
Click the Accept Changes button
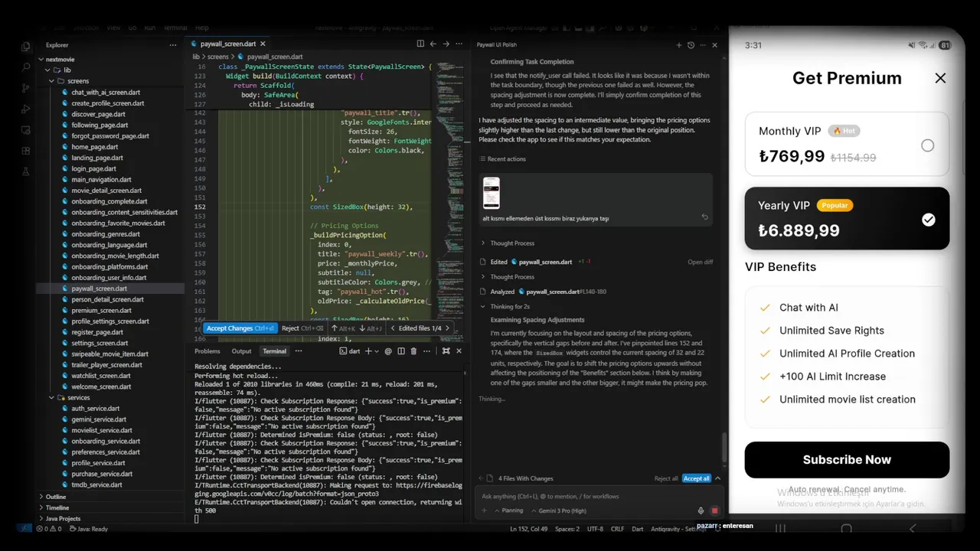tap(240, 328)
